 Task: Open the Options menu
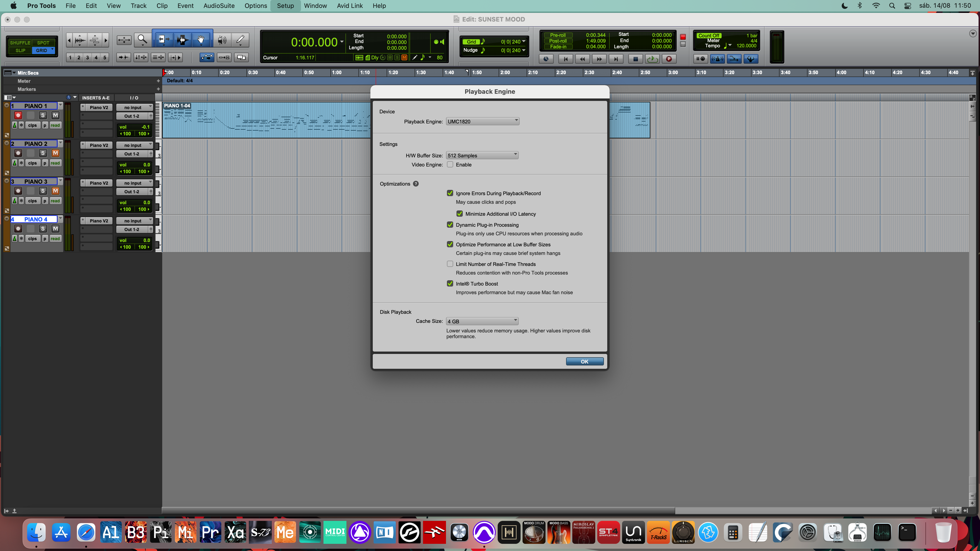coord(256,6)
